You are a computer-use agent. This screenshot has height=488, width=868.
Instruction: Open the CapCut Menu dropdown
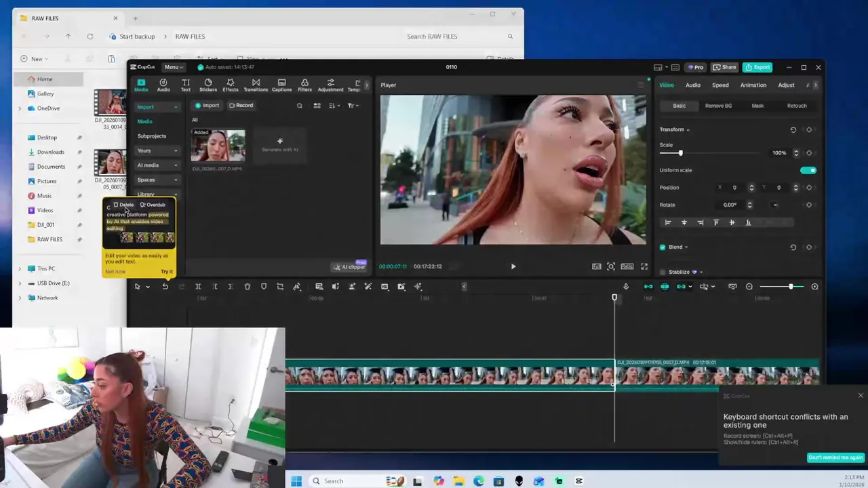[x=174, y=67]
